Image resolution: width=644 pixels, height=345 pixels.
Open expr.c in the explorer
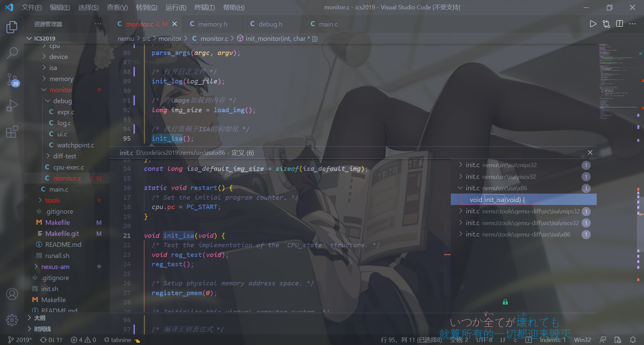pos(67,112)
